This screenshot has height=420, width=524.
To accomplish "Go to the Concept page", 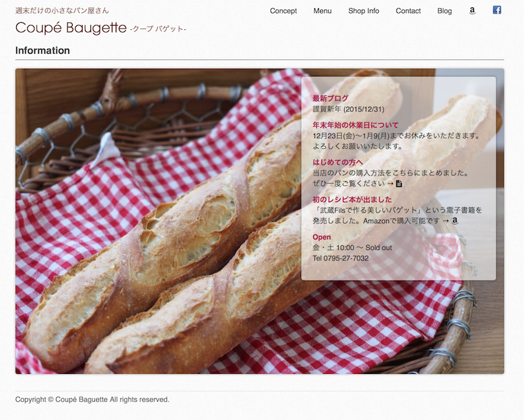I will (283, 10).
